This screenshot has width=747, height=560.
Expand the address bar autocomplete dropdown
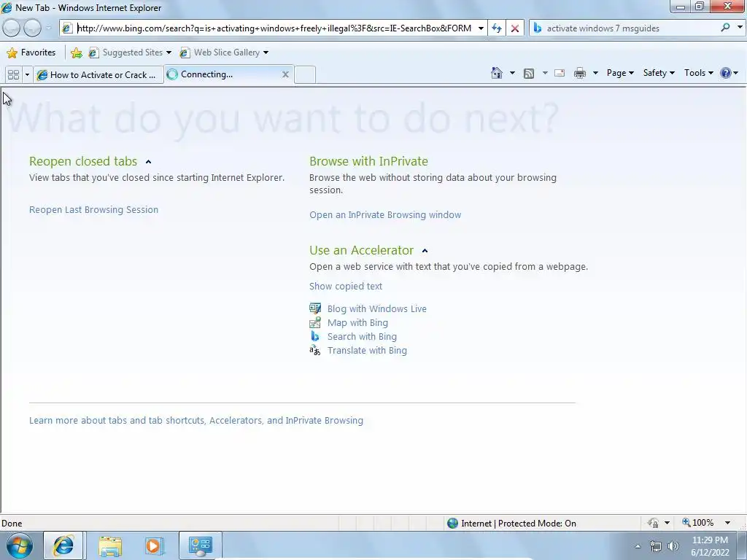(x=481, y=28)
